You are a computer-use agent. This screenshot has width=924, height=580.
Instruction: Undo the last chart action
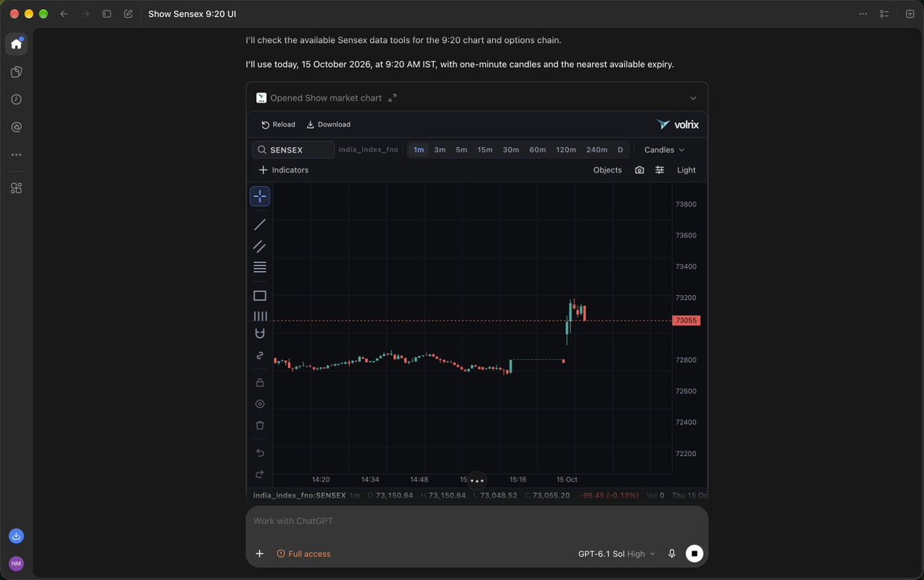259,452
